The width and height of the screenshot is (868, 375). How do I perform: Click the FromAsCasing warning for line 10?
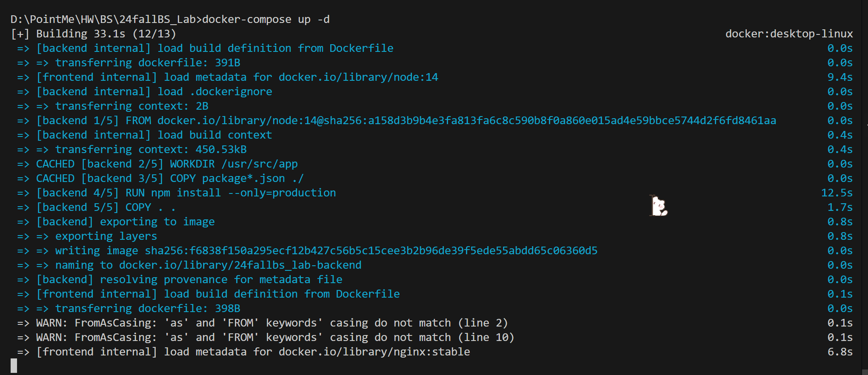(275, 338)
